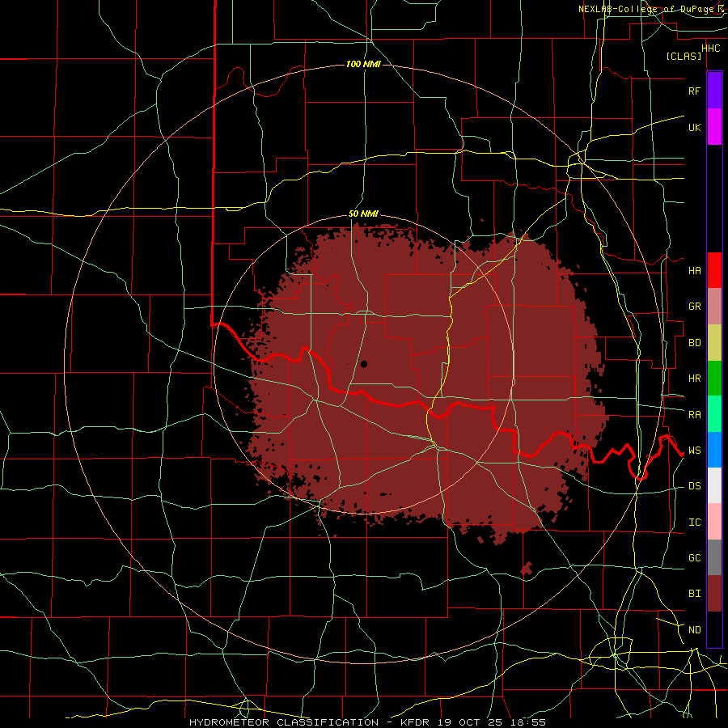The width and height of the screenshot is (728, 728).
Task: Click the red HA legend swatch
Action: [x=714, y=270]
